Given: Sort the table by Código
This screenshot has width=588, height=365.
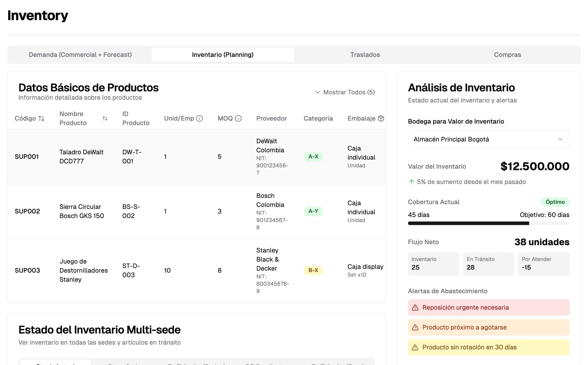Looking at the screenshot, I should [41, 118].
